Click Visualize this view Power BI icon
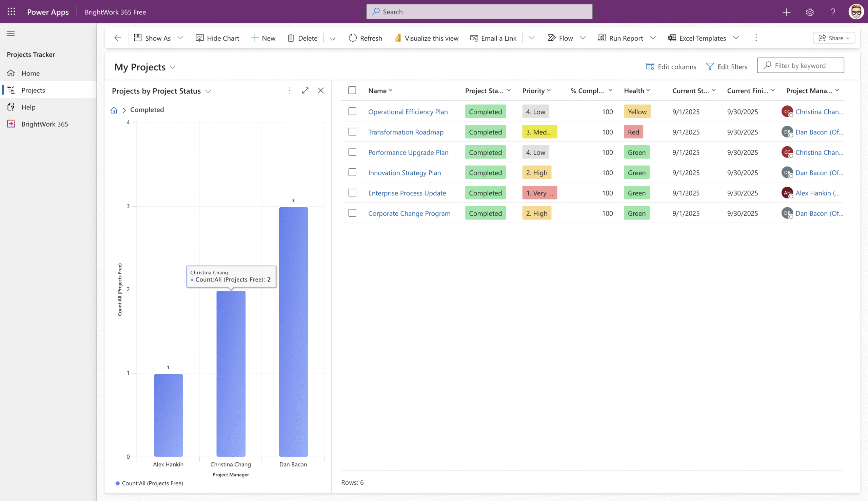 point(398,38)
